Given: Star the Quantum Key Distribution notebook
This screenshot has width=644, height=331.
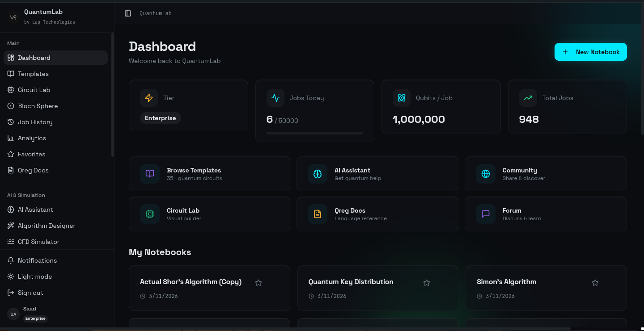Looking at the screenshot, I should (x=426, y=282).
